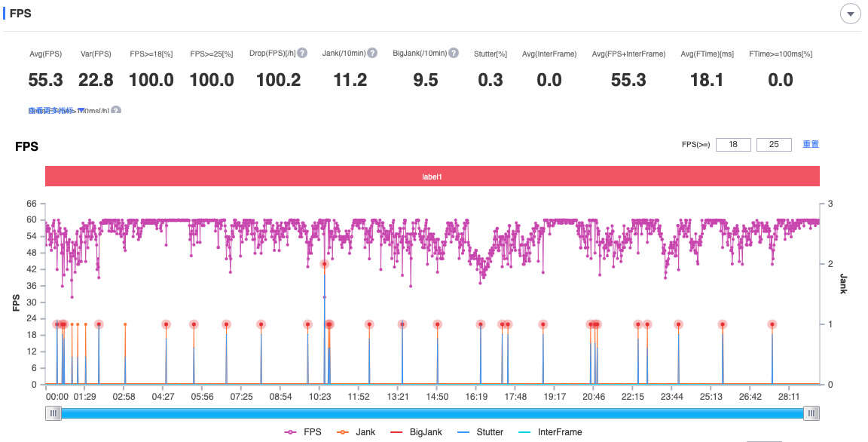868x442 pixels.
Task: Click the help icon beside FTime>100ms metric
Action: (116, 110)
